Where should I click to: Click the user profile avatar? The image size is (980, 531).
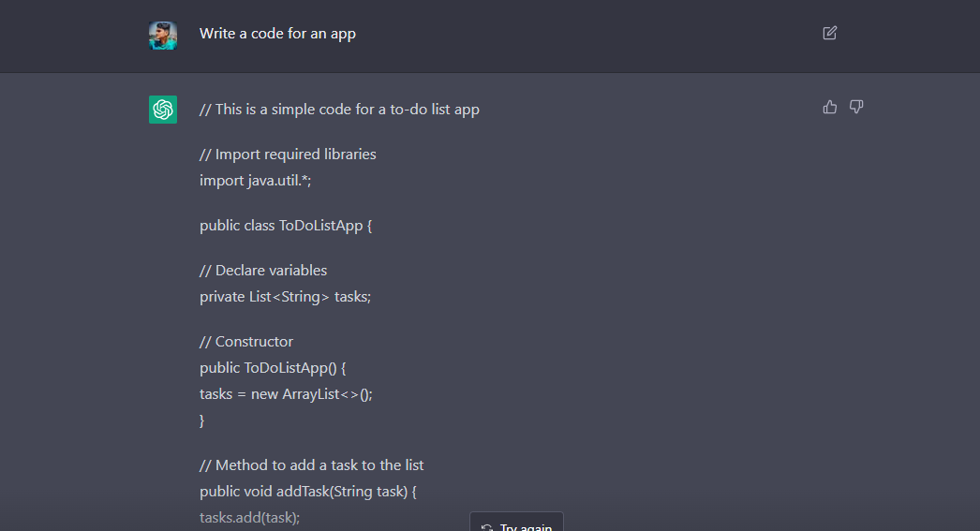pyautogui.click(x=163, y=36)
